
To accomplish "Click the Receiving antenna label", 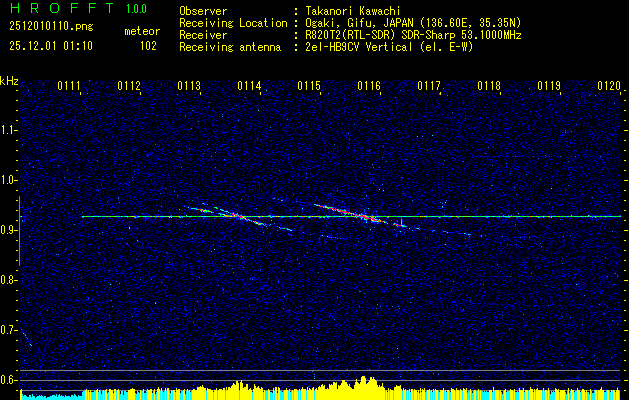I will pos(230,47).
